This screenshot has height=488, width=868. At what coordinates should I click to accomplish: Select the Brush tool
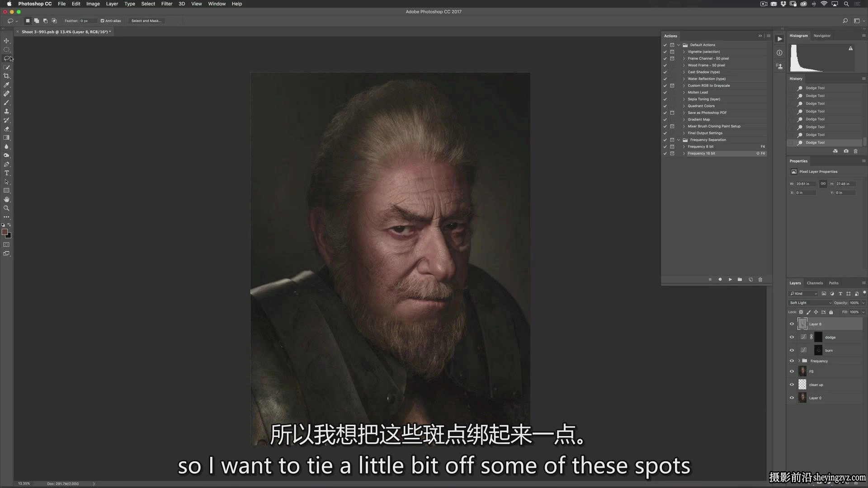point(6,103)
